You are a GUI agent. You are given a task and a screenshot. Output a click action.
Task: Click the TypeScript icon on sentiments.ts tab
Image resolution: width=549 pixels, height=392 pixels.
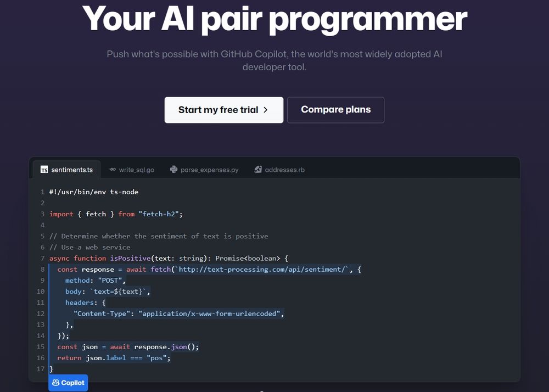tap(44, 170)
